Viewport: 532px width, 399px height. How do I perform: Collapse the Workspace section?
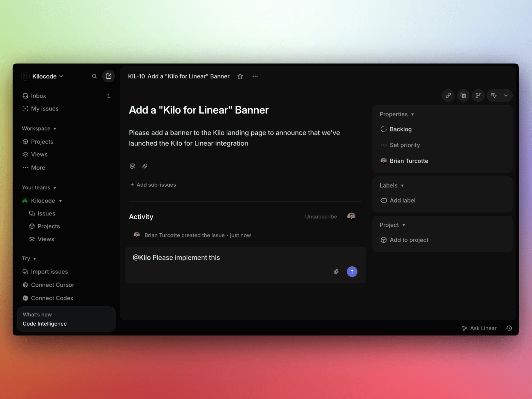(x=39, y=129)
